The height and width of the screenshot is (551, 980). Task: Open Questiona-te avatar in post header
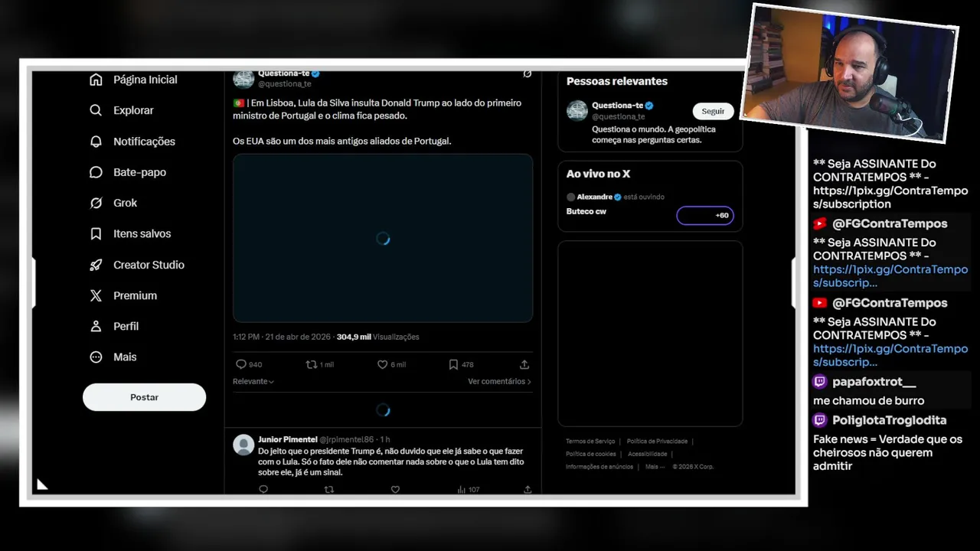[243, 78]
